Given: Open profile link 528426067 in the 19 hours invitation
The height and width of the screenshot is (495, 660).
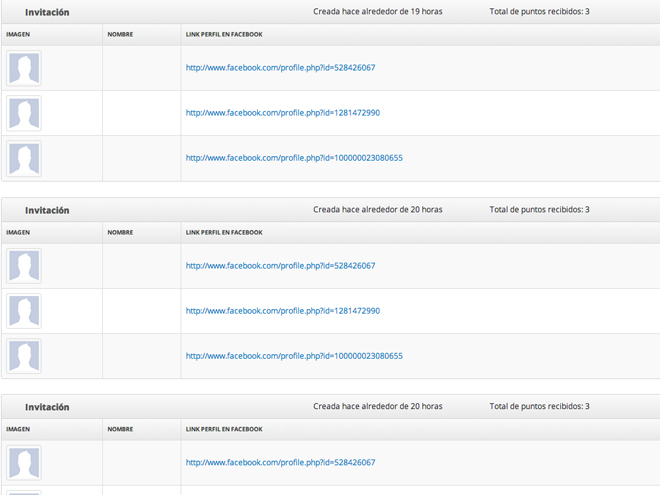Looking at the screenshot, I should click(280, 68).
